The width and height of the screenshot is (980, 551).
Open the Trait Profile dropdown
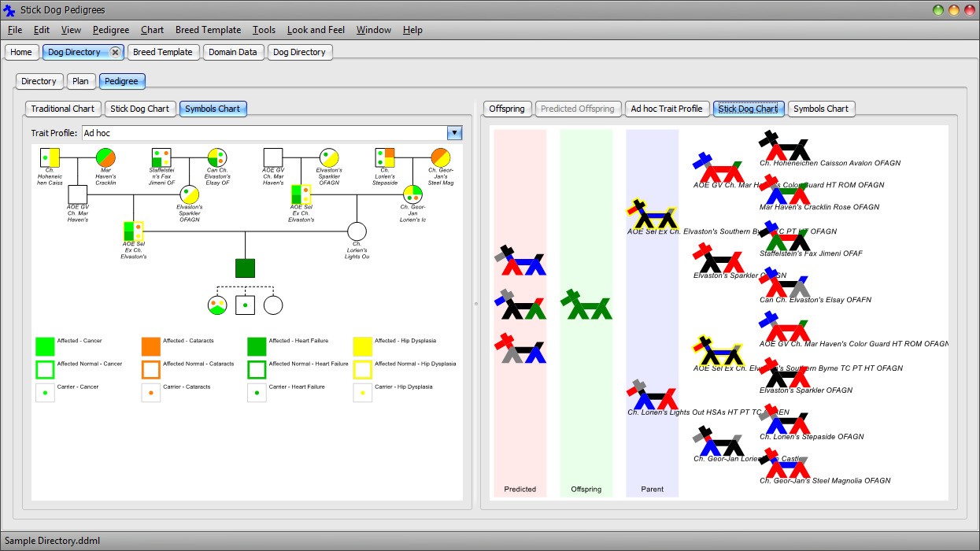(x=454, y=134)
